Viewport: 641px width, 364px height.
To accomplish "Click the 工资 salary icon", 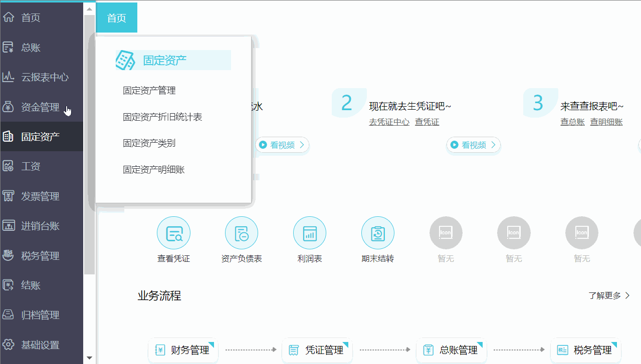I will 9,166.
